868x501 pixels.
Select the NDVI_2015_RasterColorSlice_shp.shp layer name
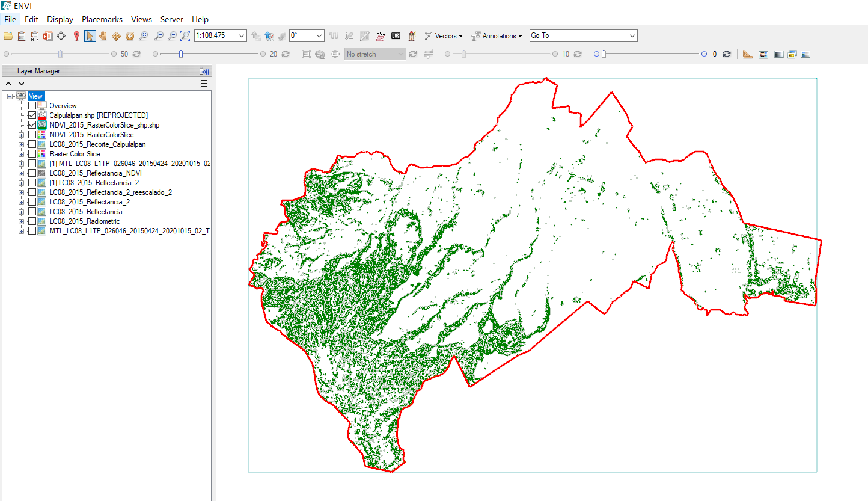click(x=104, y=125)
